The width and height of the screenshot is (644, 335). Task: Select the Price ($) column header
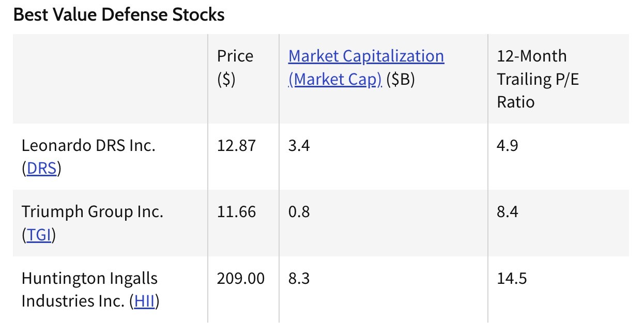235,67
